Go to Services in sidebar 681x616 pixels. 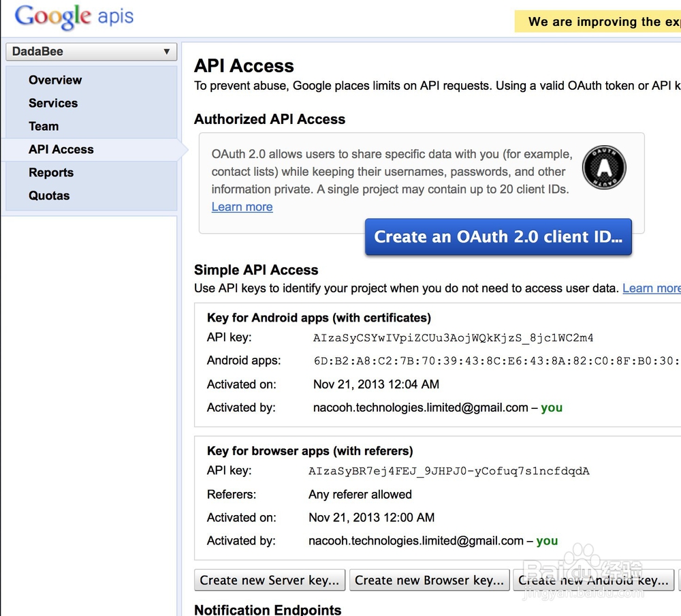[x=53, y=103]
